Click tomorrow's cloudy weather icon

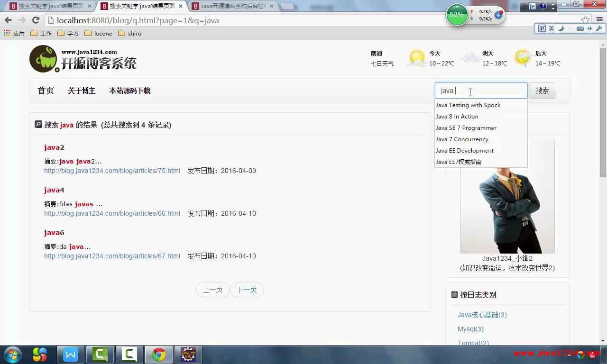pyautogui.click(x=470, y=58)
